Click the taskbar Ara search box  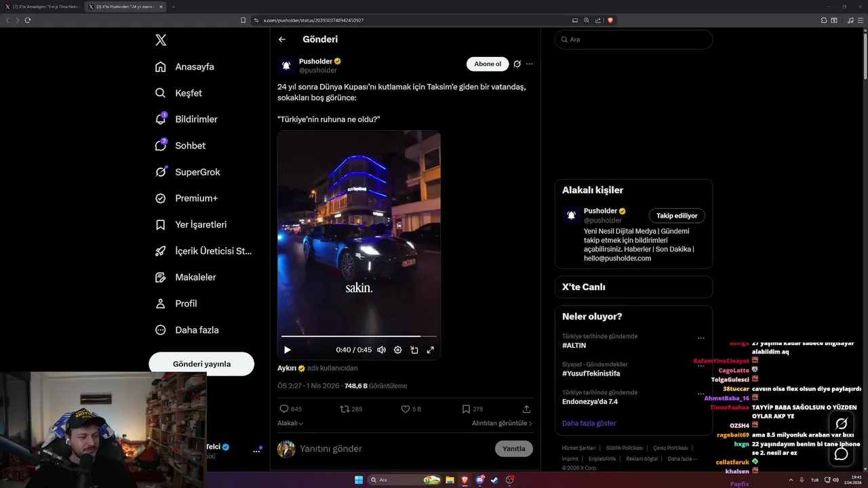405,480
